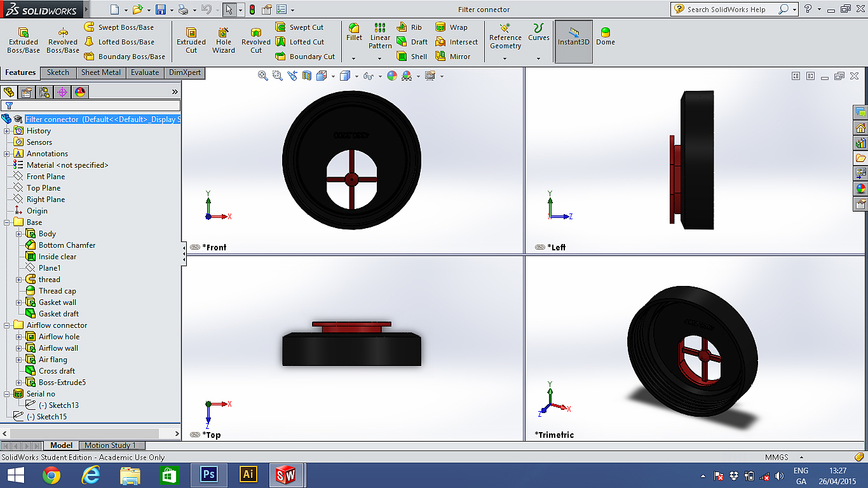Click the Revolved Cut tool

point(255,41)
